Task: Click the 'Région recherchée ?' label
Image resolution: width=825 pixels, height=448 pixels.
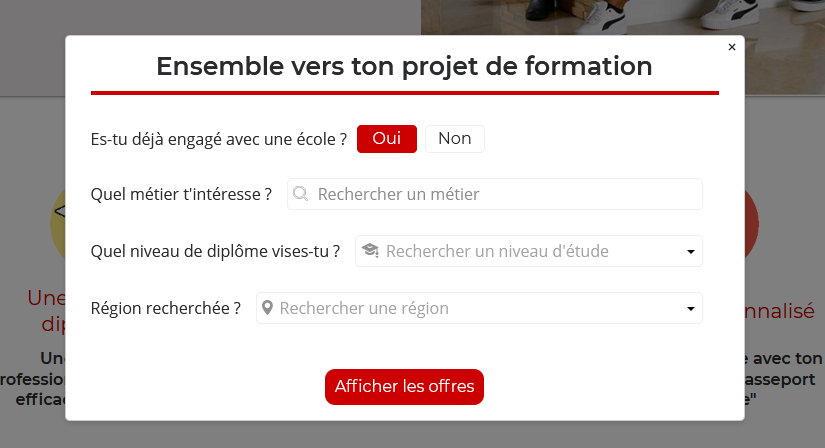Action: [x=165, y=308]
